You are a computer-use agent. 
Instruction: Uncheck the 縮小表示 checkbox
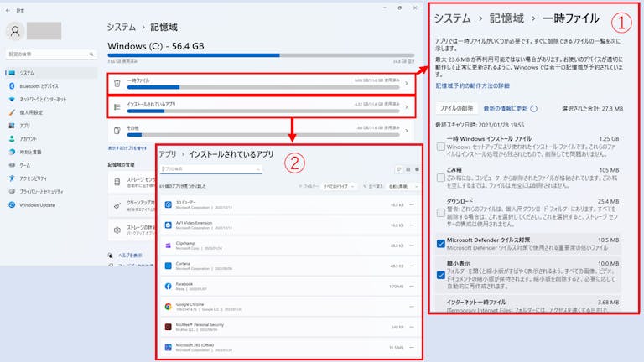441,275
